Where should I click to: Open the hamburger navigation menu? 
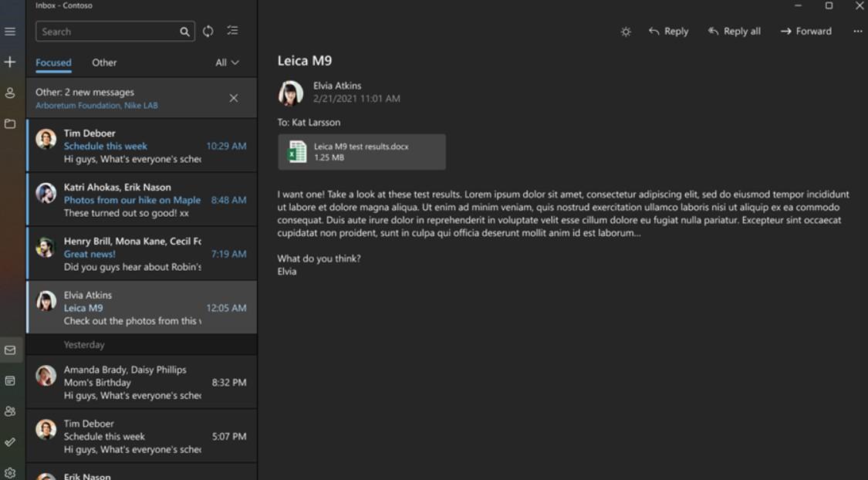10,32
